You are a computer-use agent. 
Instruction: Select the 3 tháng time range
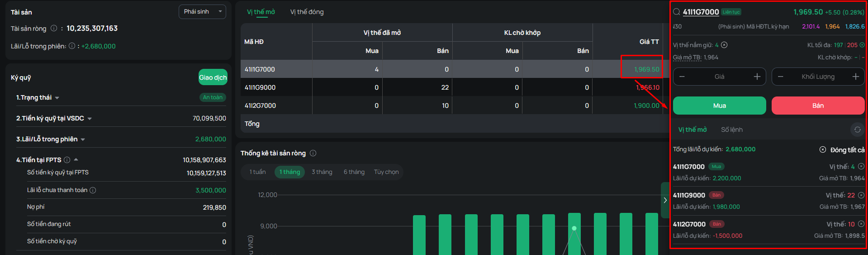pos(322,172)
